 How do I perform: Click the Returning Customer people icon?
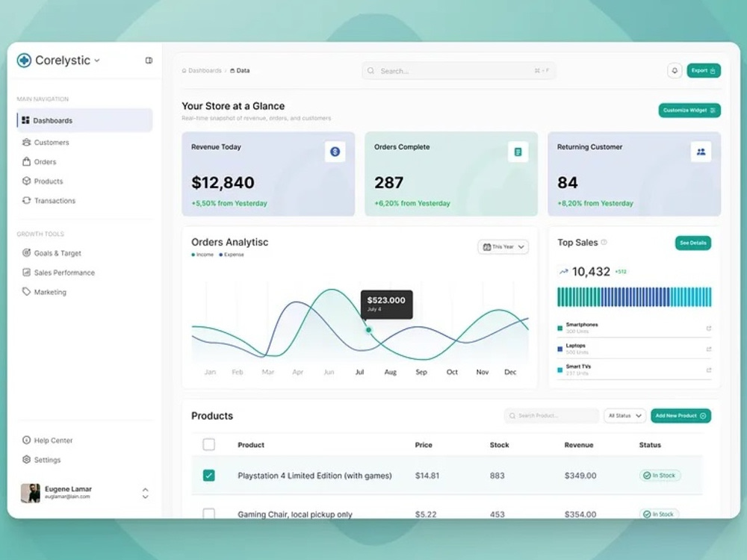pos(701,152)
